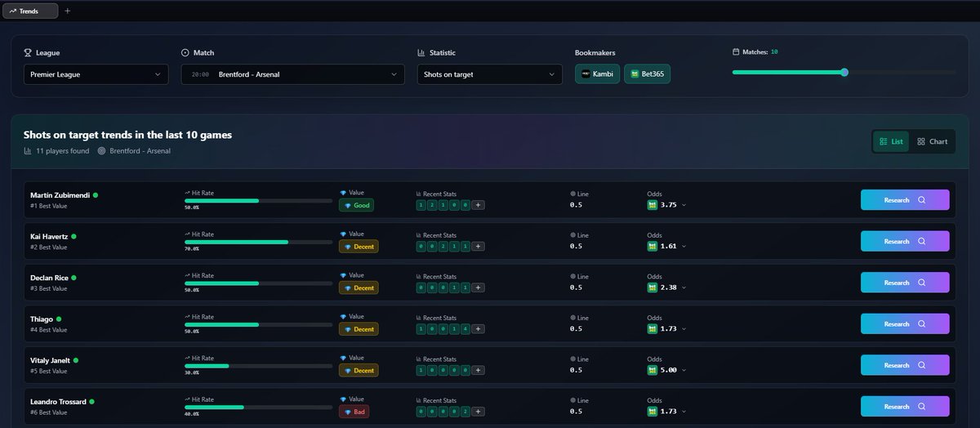Viewport: 980px width, 428px height.
Task: Click the Decent value badge for Declan Rice
Action: click(359, 288)
